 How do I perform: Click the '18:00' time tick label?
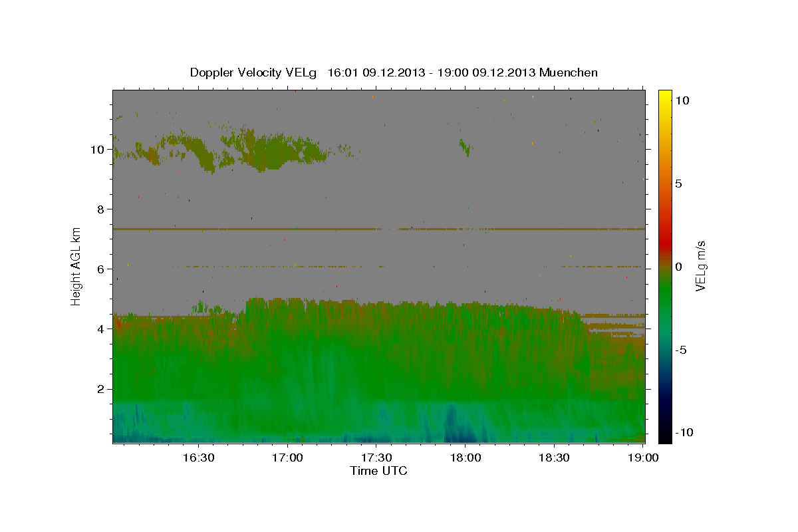[465, 458]
